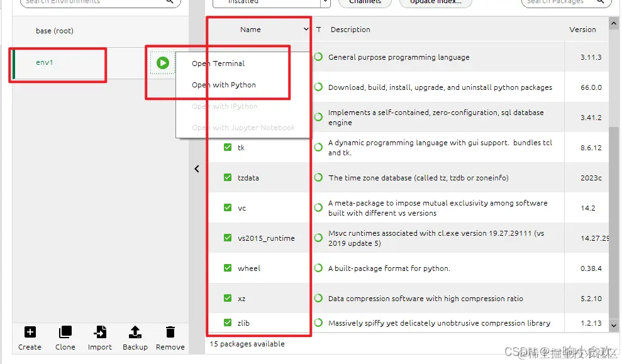Uncheck the vc package checkbox
Viewport: 622px width, 364px height.
tap(228, 207)
